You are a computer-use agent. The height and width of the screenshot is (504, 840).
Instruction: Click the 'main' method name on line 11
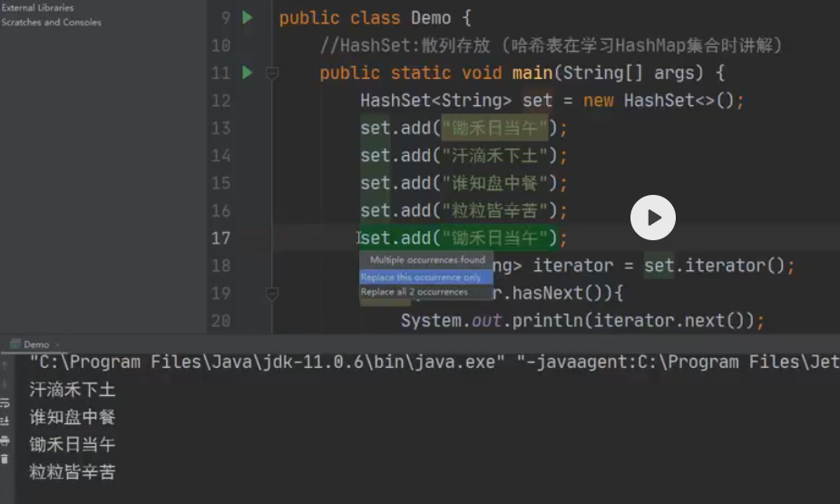(532, 73)
